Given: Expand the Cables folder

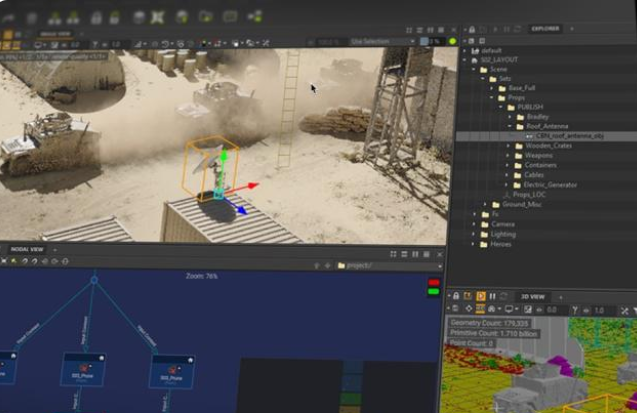Looking at the screenshot, I should click(x=507, y=175).
